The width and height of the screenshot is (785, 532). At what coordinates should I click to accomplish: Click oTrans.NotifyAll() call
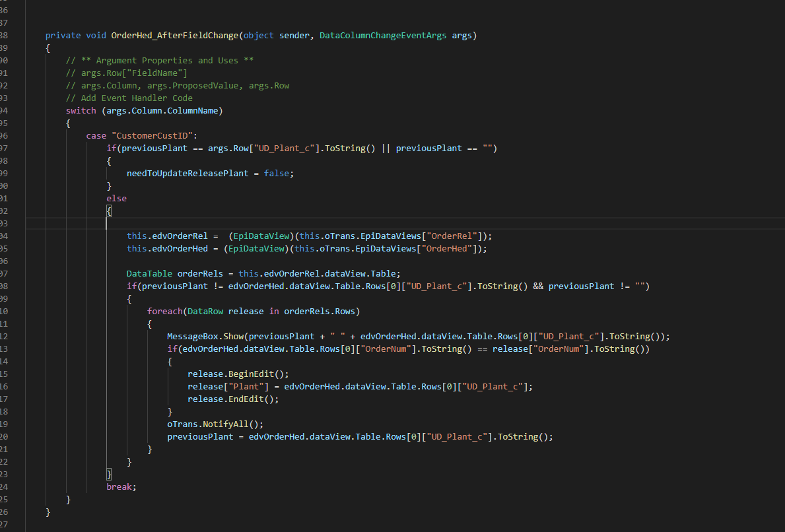tap(215, 424)
